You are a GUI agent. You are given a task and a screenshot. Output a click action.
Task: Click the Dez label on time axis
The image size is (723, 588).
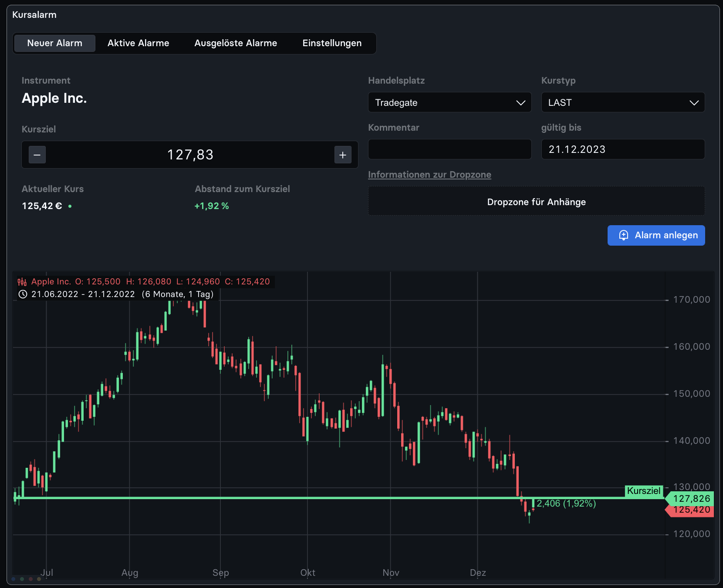(x=478, y=573)
